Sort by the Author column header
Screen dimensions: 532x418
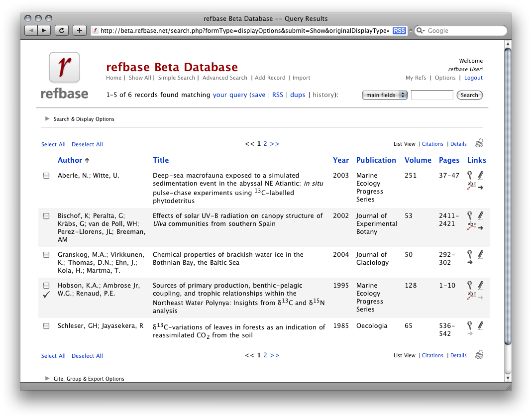(x=70, y=160)
